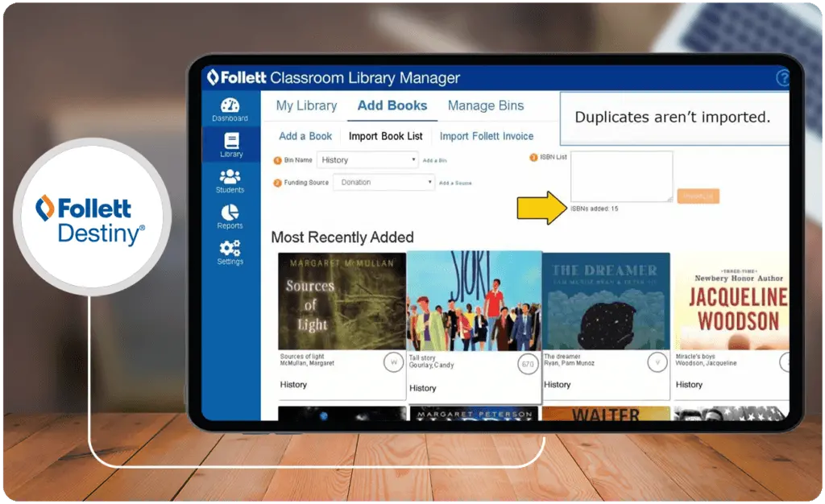
Task: Click the 'Tall story' title text
Action: (422, 358)
